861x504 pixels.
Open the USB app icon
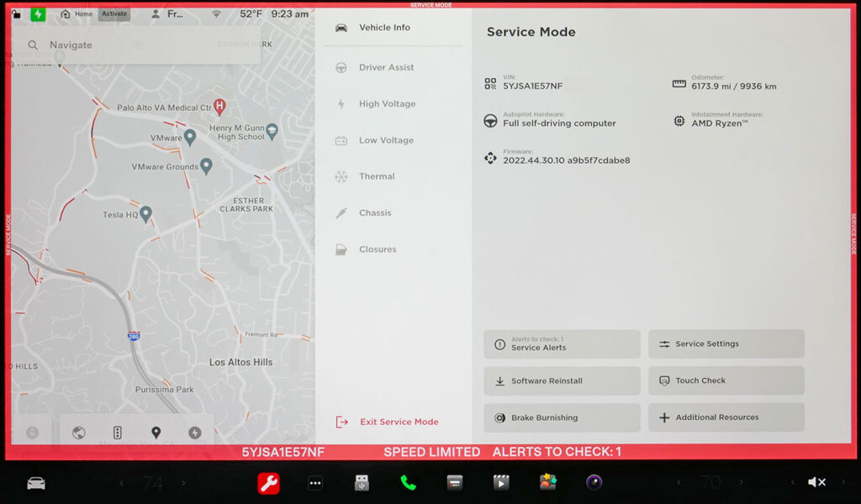362,483
